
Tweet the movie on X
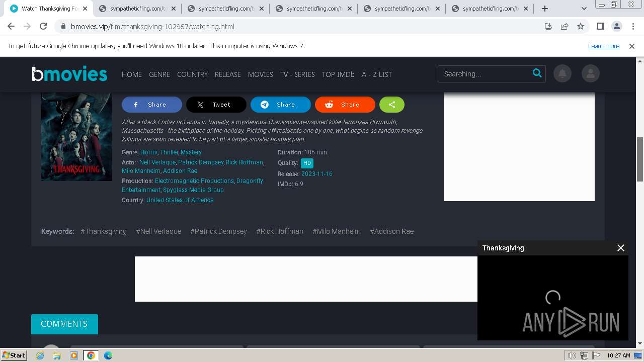click(216, 105)
